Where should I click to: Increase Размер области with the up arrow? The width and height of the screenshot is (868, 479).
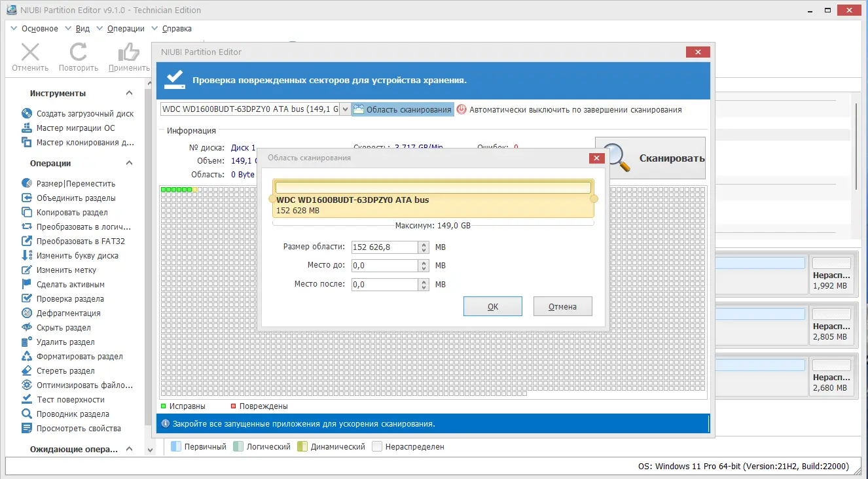(x=424, y=245)
